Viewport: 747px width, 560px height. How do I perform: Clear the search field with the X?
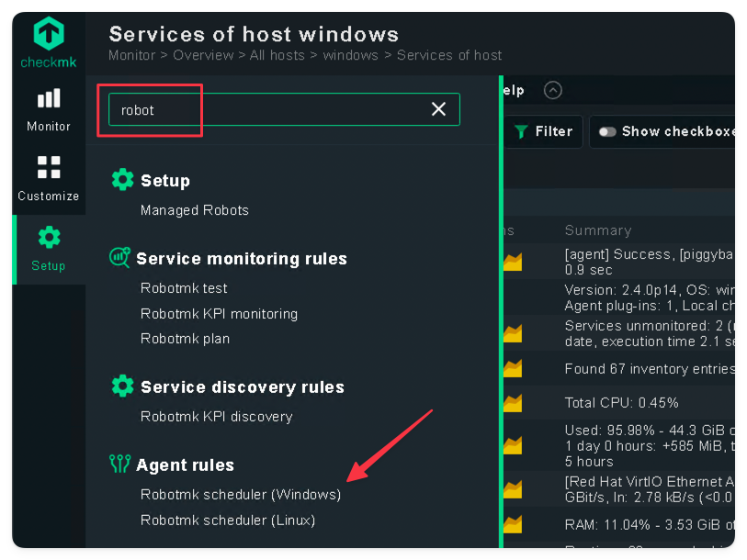click(438, 109)
